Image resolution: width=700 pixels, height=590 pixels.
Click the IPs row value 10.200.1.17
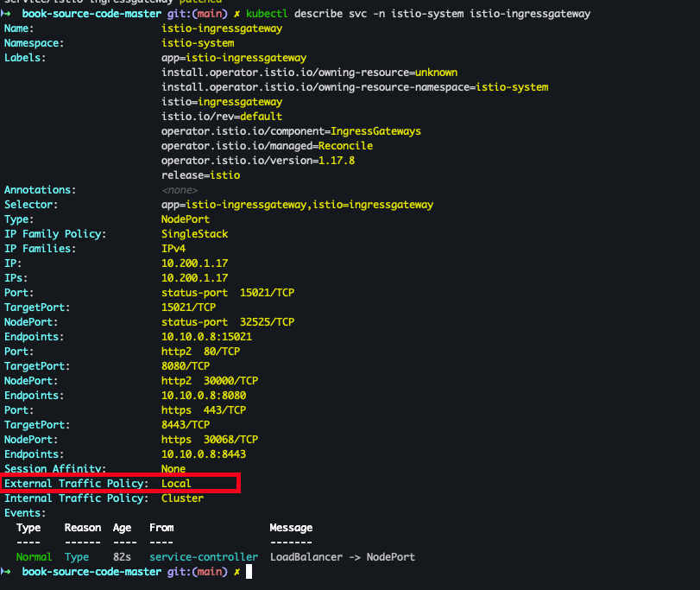click(x=195, y=278)
